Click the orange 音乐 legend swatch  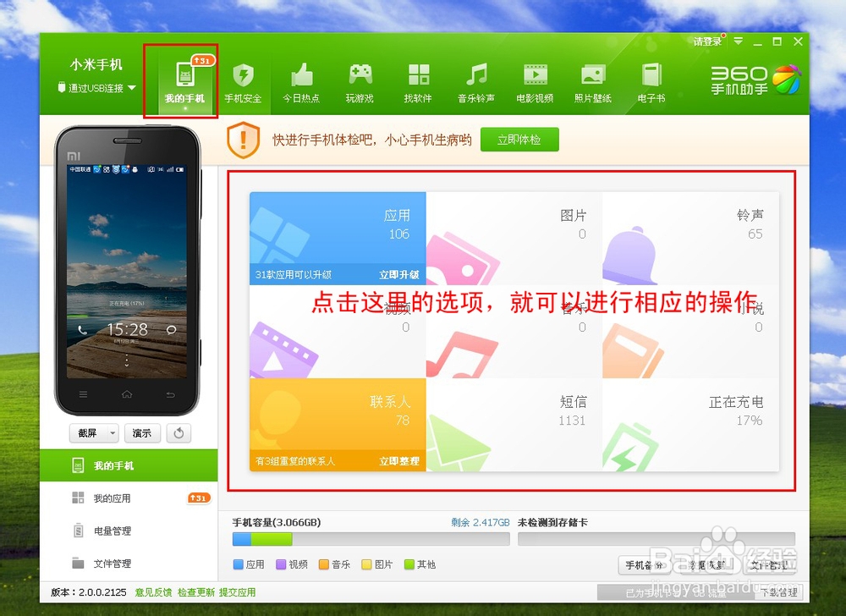[x=324, y=564]
